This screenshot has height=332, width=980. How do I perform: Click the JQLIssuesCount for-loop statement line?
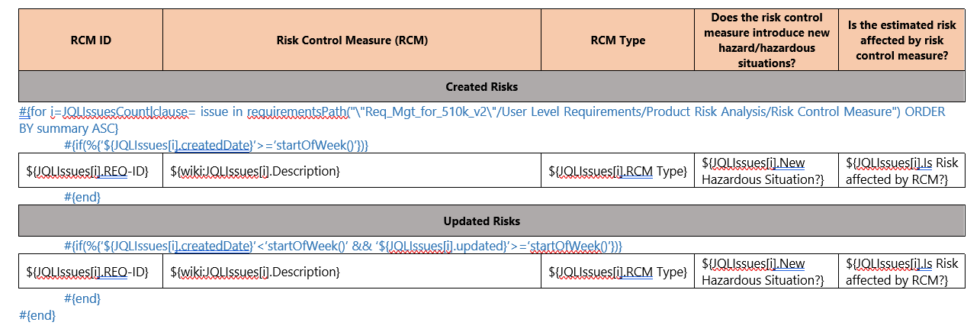tap(482, 120)
